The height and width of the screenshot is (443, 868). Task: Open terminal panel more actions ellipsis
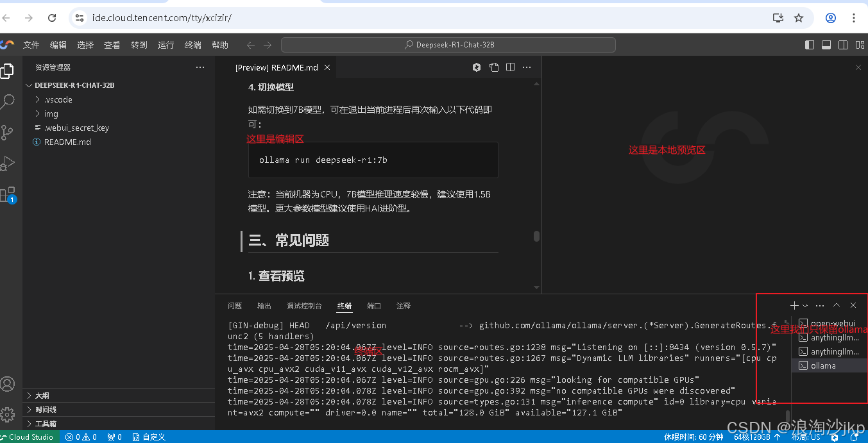coord(820,306)
